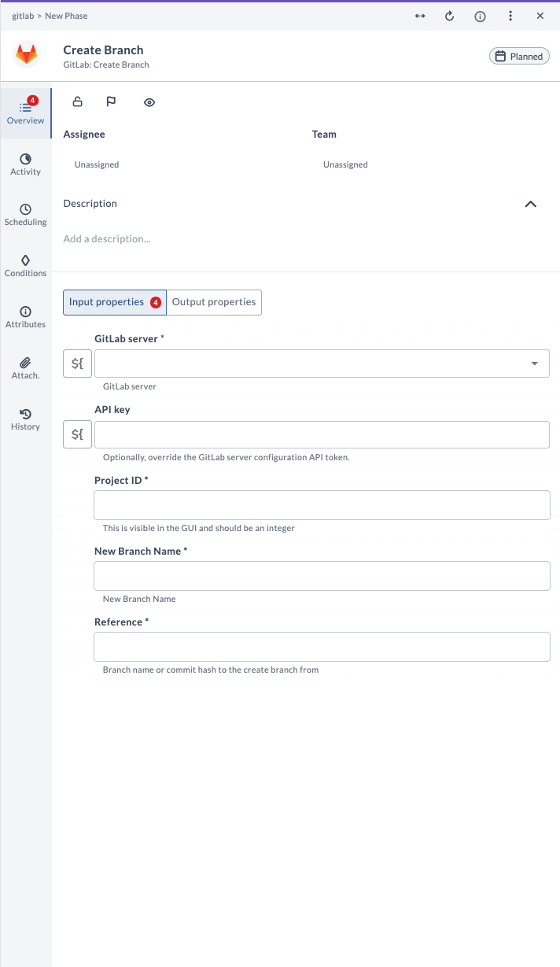Viewport: 560px width, 967px height.
Task: Click the red 4 badge on Input properties
Action: click(x=156, y=302)
